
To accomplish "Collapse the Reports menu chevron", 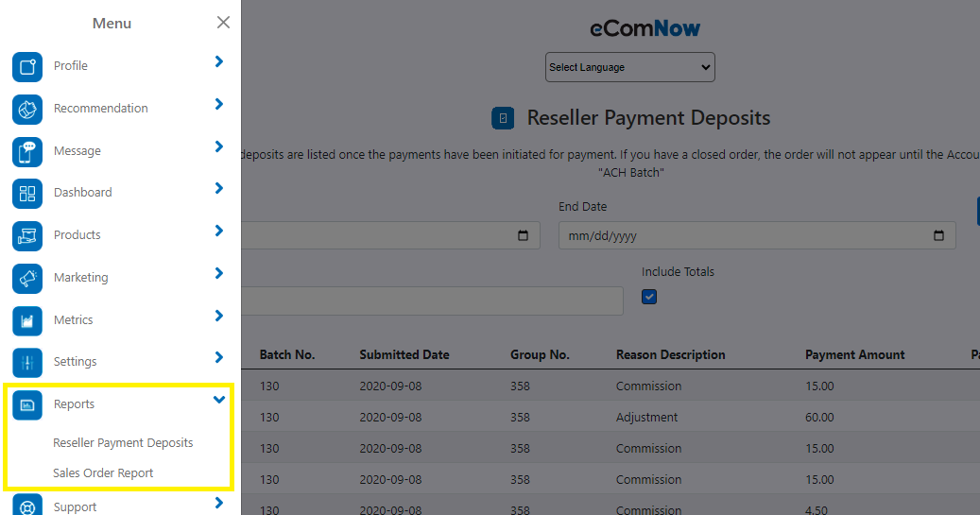I will (219, 401).
